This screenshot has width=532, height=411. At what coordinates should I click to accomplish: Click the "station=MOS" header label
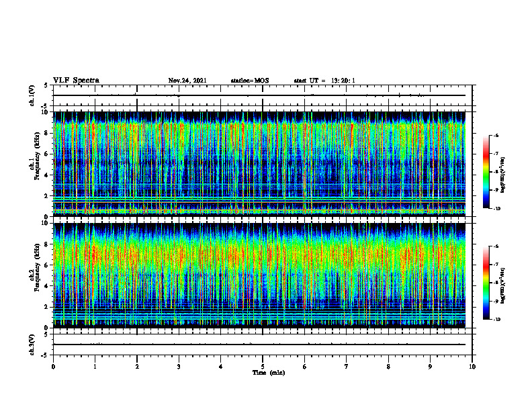pyautogui.click(x=250, y=81)
